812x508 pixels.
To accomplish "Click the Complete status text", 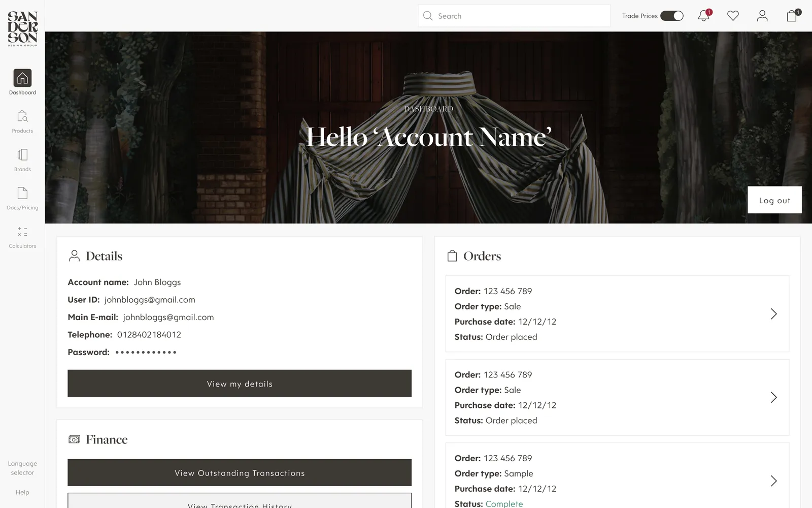I will (504, 503).
